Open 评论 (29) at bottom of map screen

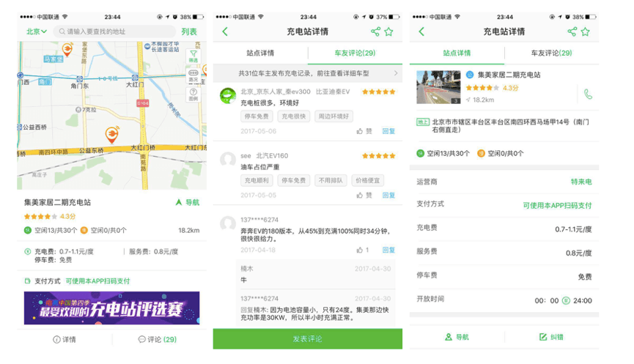[158, 339]
